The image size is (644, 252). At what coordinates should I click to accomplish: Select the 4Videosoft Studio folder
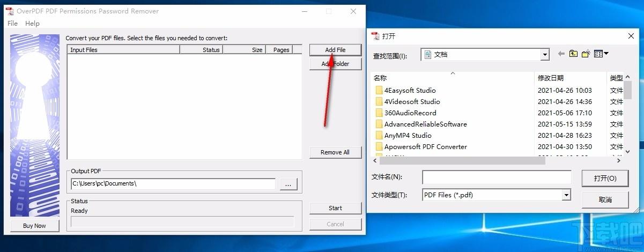(x=412, y=101)
